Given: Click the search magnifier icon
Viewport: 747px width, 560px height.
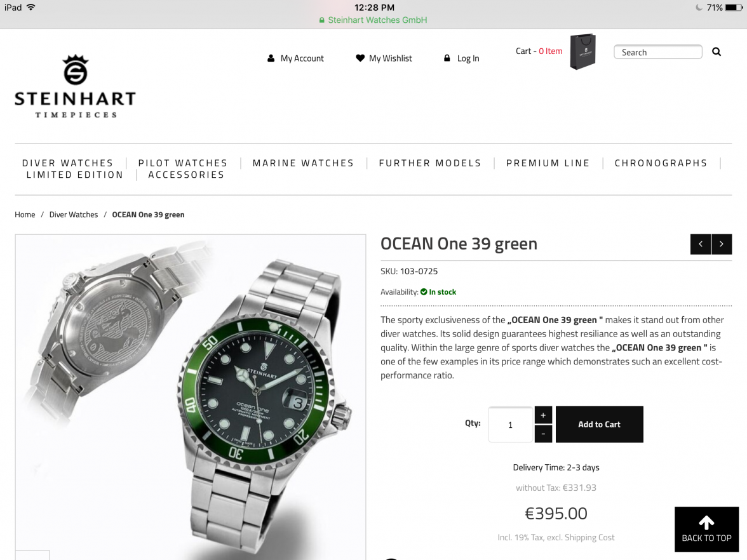Looking at the screenshot, I should point(716,52).
